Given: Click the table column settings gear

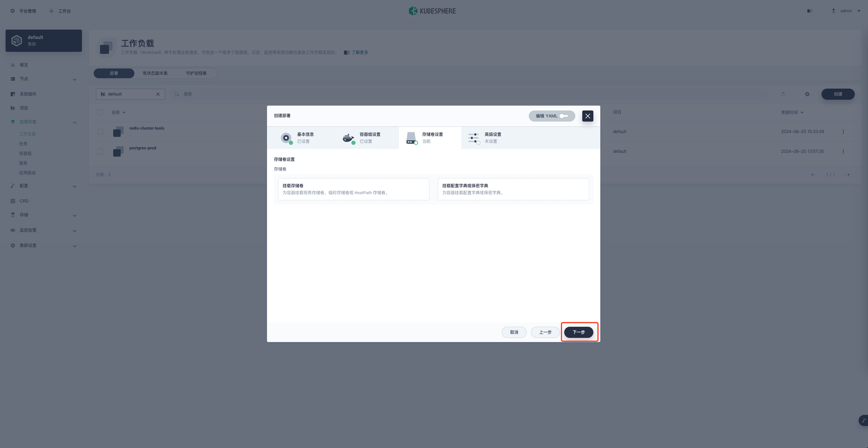Looking at the screenshot, I should pos(807,94).
